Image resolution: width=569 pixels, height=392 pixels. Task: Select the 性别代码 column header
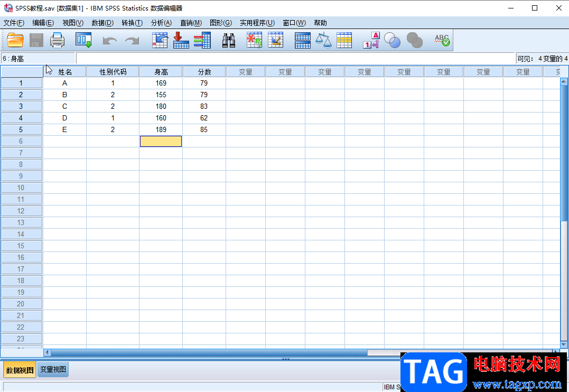[113, 72]
